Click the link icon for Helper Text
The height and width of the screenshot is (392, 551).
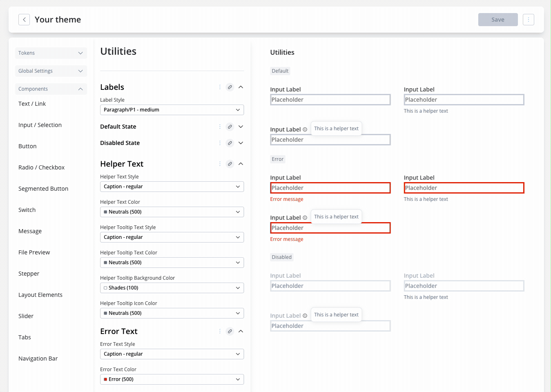tap(230, 164)
